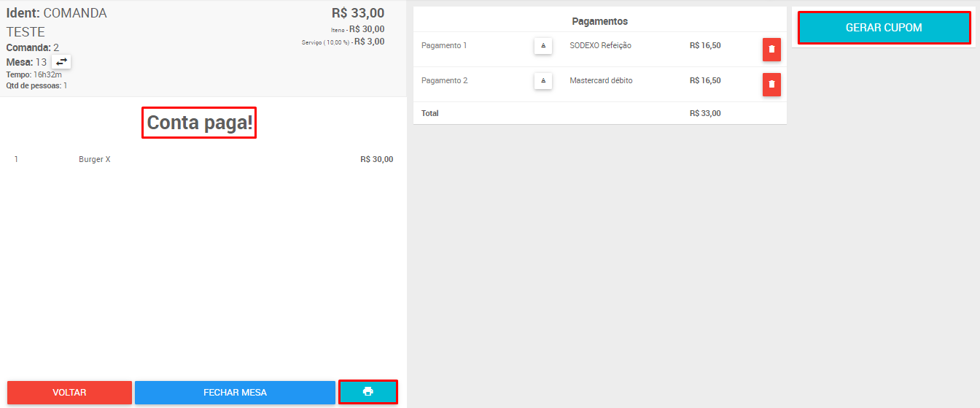The width and height of the screenshot is (980, 408).
Task: Click the 'Conta paga!' status heading
Action: (199, 123)
